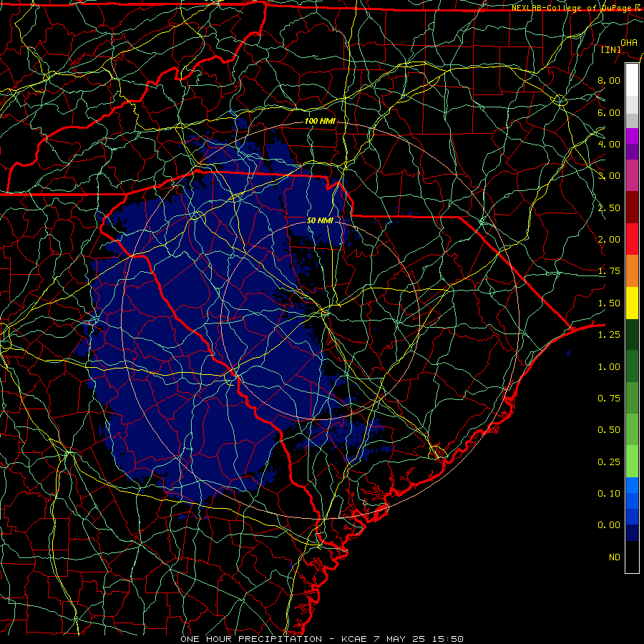Viewport: 644px width, 644px height.
Task: Click the 100 NMI range ring label
Action: 320,121
